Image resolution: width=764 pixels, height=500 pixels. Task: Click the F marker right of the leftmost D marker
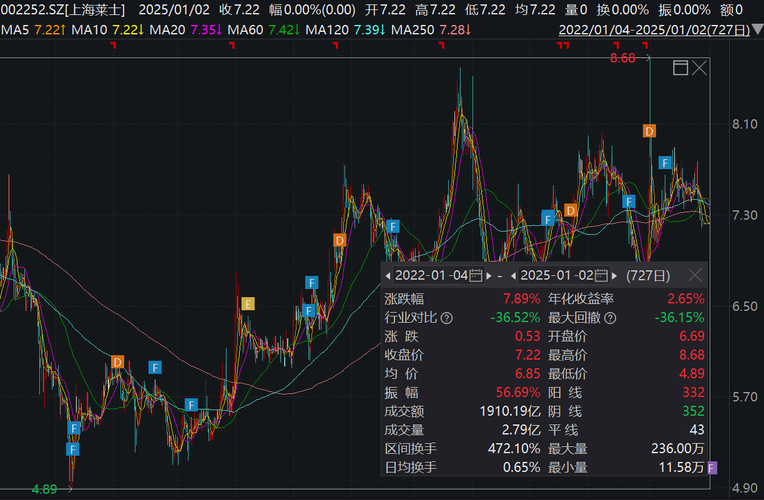click(155, 367)
